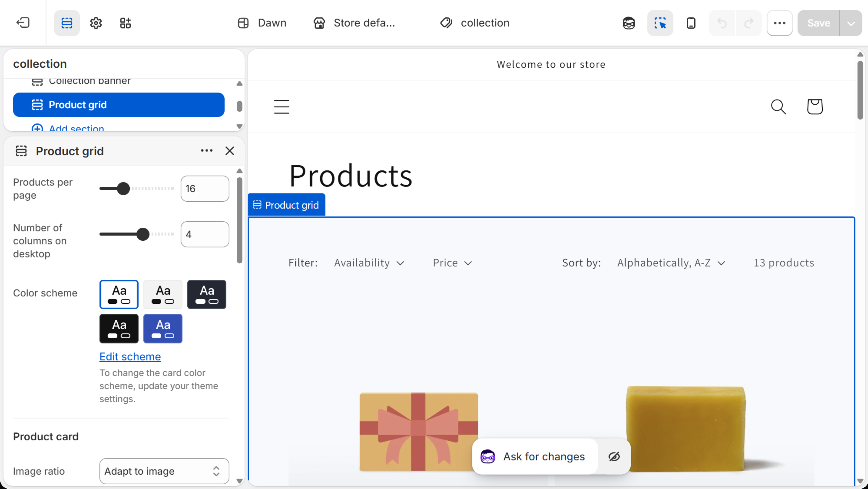This screenshot has height=489, width=868.
Task: Select the light gray color scheme
Action: tap(163, 294)
